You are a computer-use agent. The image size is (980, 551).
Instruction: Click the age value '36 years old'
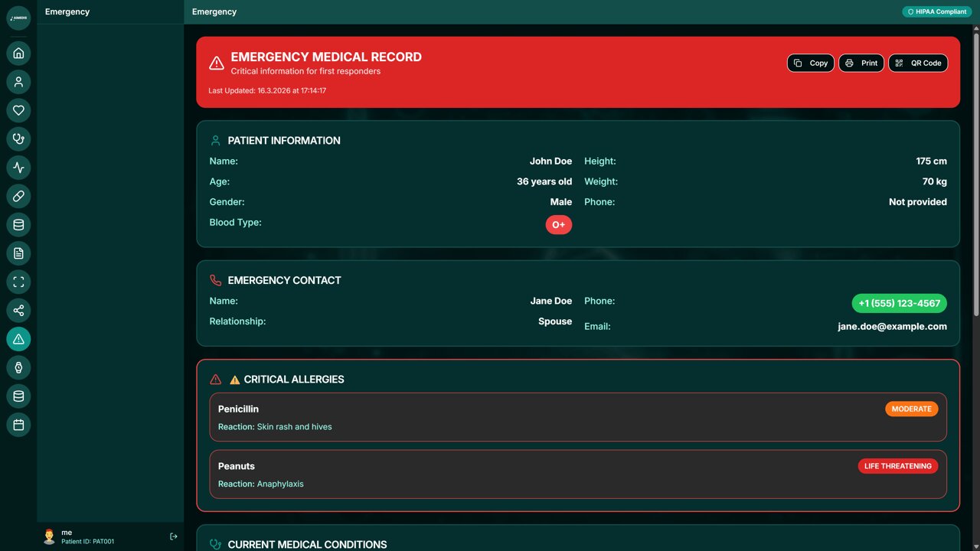544,182
